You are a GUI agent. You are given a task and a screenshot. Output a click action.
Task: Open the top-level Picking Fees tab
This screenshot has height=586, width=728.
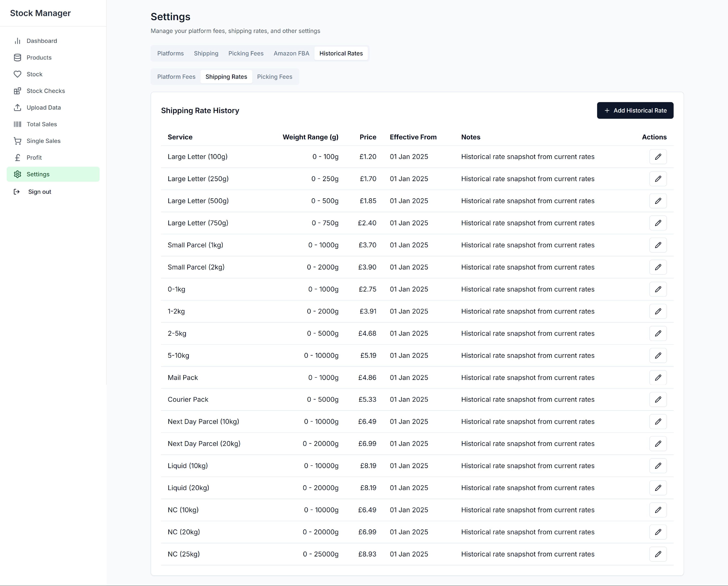(246, 53)
